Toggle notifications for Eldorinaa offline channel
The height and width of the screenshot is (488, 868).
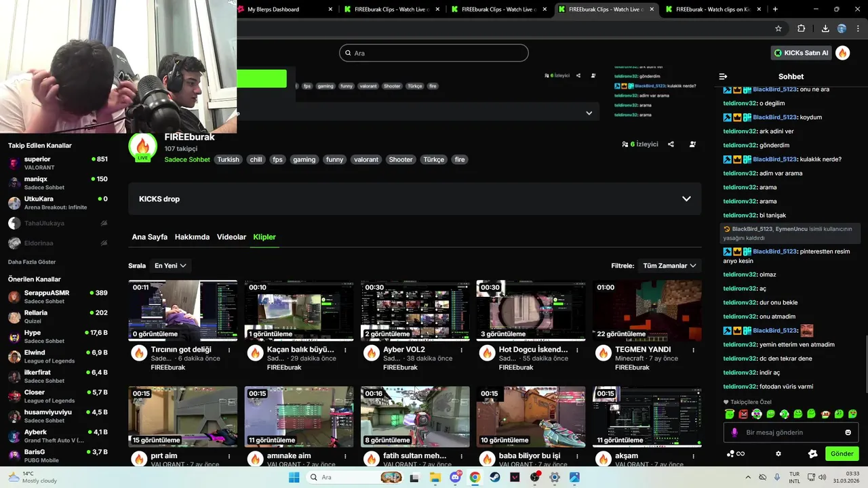(x=104, y=243)
